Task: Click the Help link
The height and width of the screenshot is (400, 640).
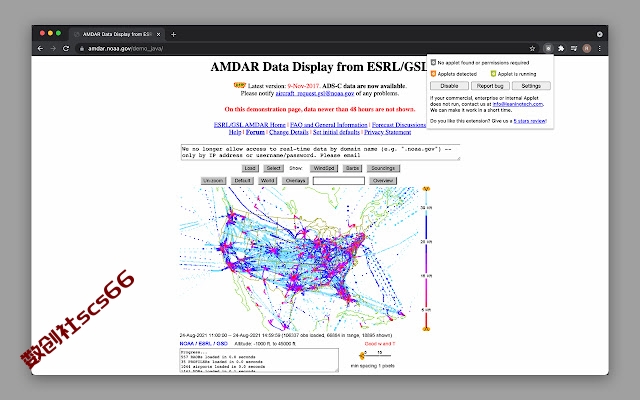Action: [x=235, y=132]
